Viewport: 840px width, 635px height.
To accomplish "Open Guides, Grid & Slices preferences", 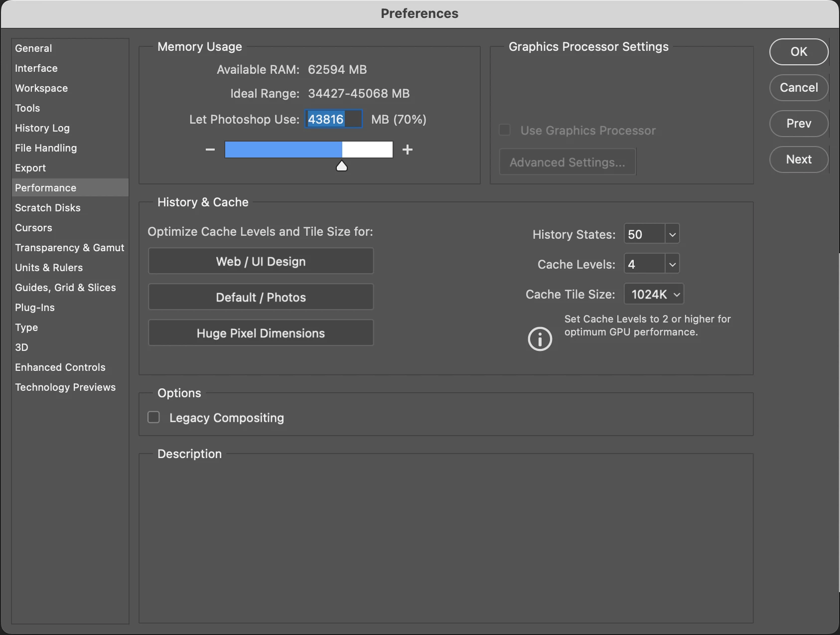I will pyautogui.click(x=70, y=288).
